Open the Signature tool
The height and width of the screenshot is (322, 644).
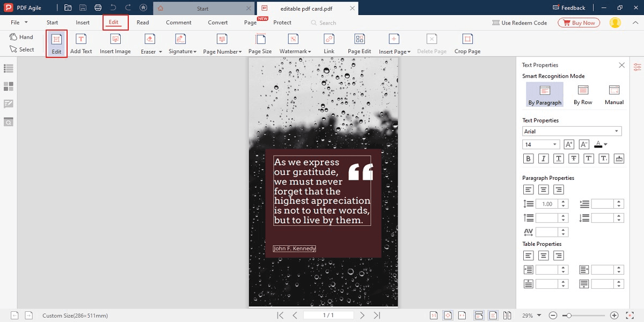[180, 44]
